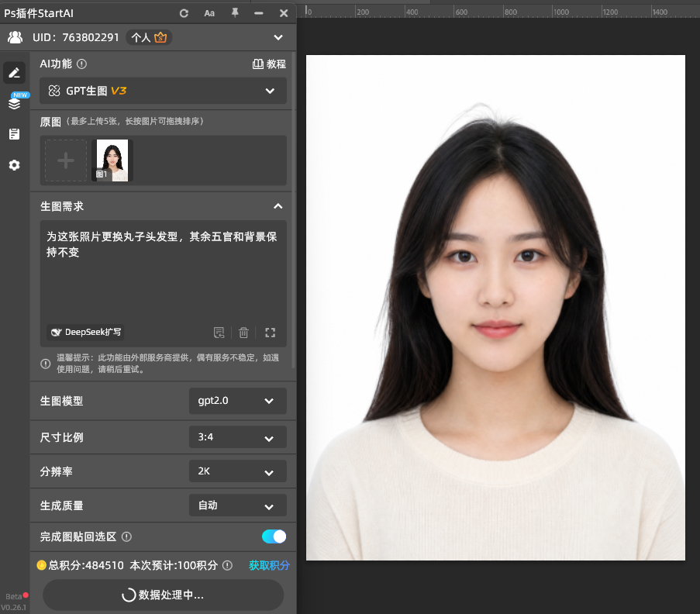The height and width of the screenshot is (614, 700).
Task: Click the DeepSeek扩写 button
Action: [x=86, y=333]
